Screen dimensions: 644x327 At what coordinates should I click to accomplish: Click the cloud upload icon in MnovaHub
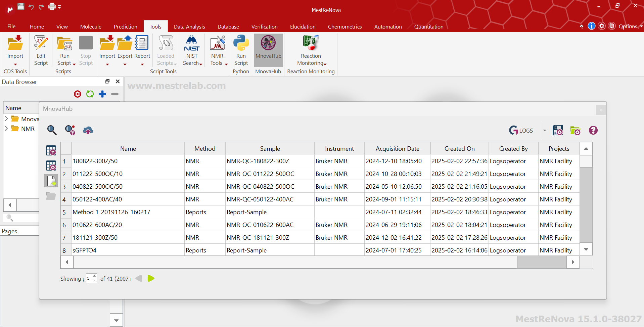click(x=88, y=130)
